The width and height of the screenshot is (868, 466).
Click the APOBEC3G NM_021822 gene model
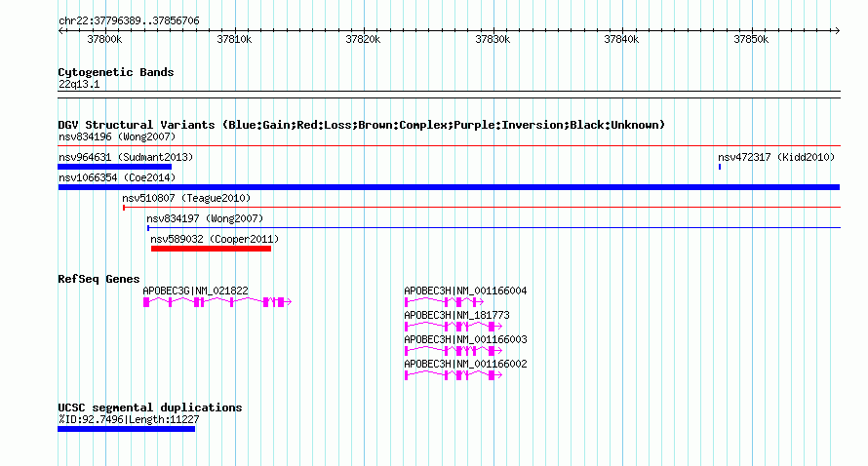[217, 301]
